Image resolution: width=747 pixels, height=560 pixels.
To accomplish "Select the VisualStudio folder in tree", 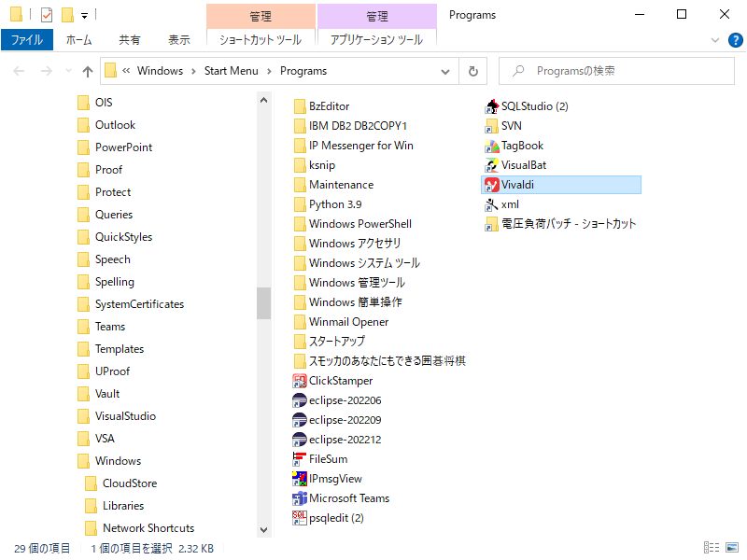I will [125, 415].
